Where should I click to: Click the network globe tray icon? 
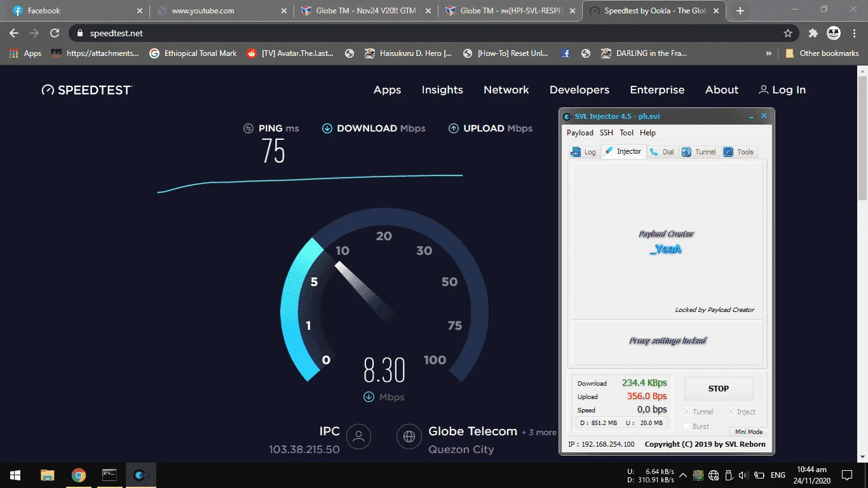pos(714,475)
